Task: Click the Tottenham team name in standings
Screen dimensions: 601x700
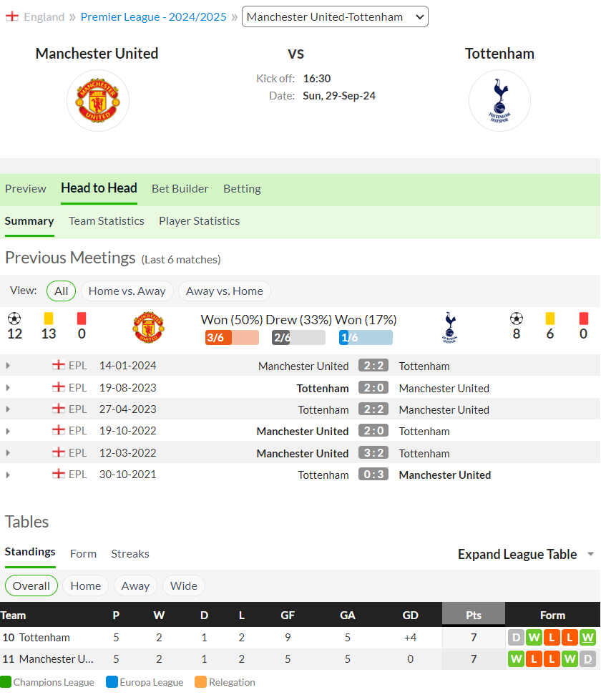Action: [x=44, y=638]
